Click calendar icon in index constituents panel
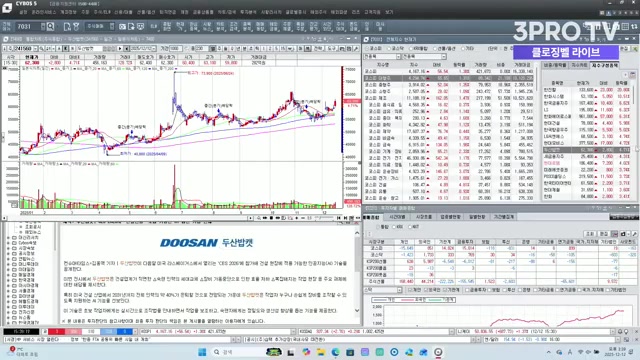Screen dimensions: 640x360 click(x=632, y=75)
